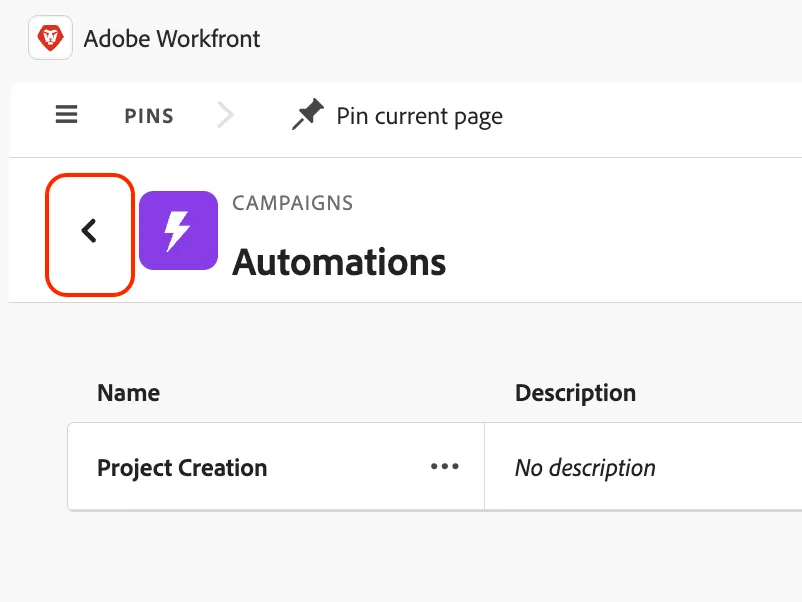
Task: Click the pushpin icon
Action: tap(307, 114)
